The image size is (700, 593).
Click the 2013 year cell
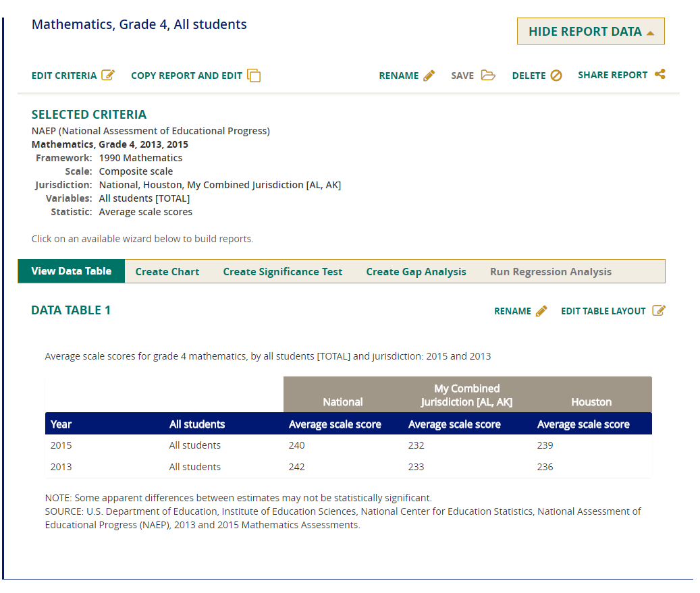pyautogui.click(x=61, y=467)
